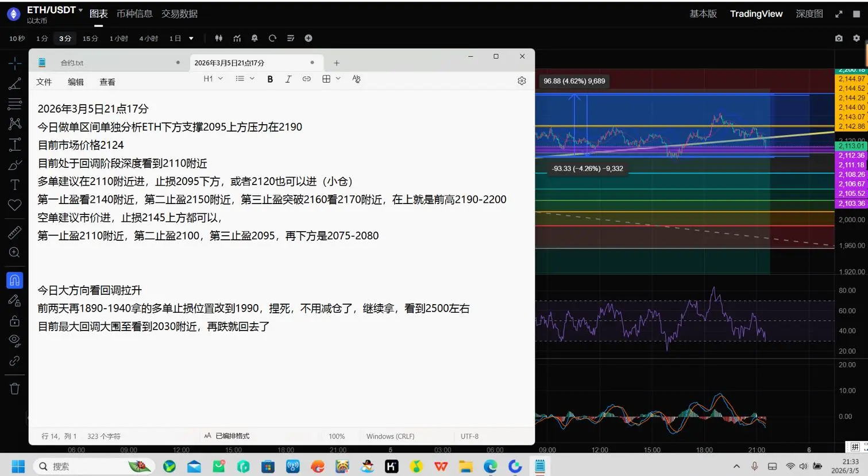Insert a link in Notepad
This screenshot has height=476, width=868.
coord(307,79)
